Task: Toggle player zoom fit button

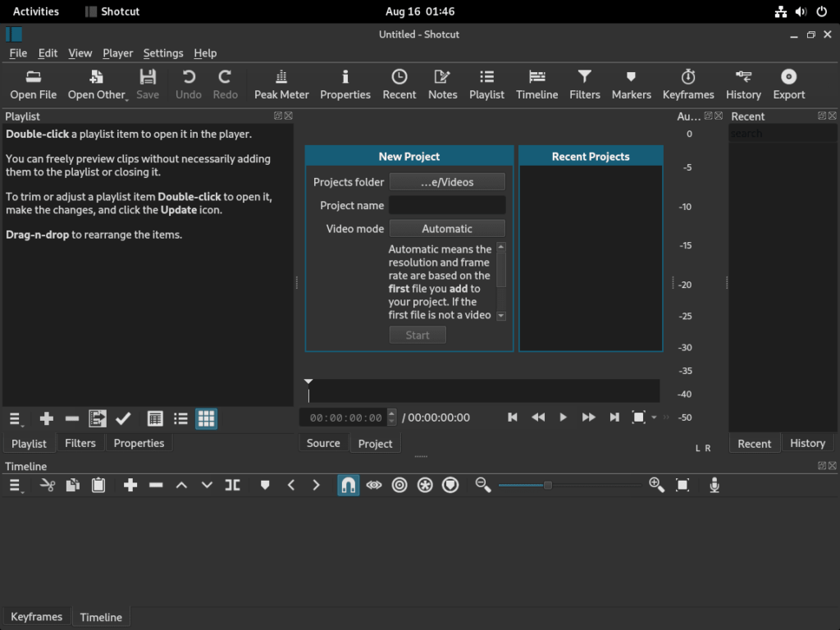Action: pos(638,418)
